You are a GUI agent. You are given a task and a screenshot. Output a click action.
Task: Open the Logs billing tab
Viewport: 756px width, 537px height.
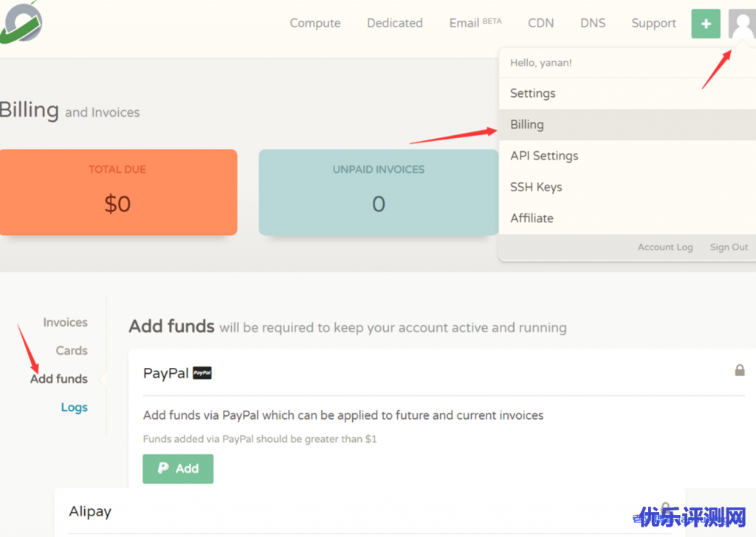pos(74,408)
